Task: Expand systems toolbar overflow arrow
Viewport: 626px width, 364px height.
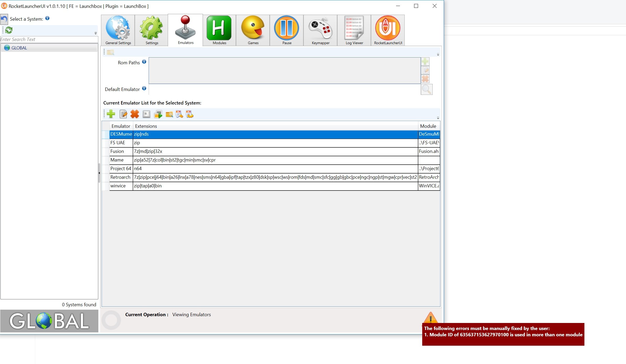Action: 96,33
